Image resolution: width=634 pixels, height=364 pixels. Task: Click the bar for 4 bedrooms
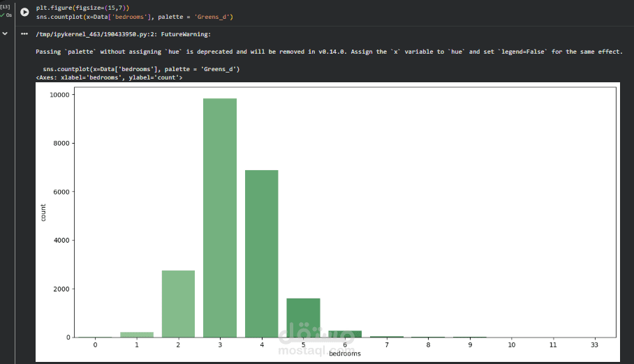tap(262, 253)
